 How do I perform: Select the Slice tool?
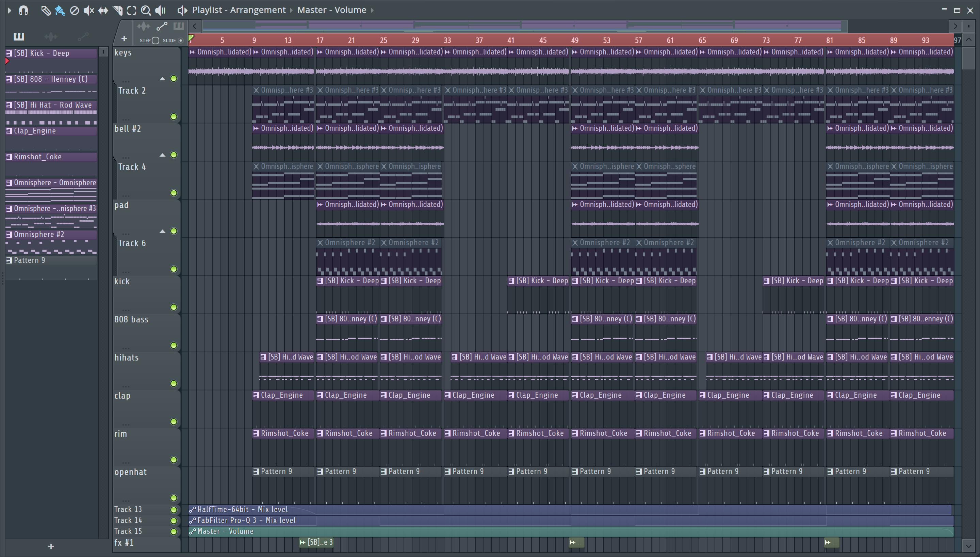coord(118,10)
